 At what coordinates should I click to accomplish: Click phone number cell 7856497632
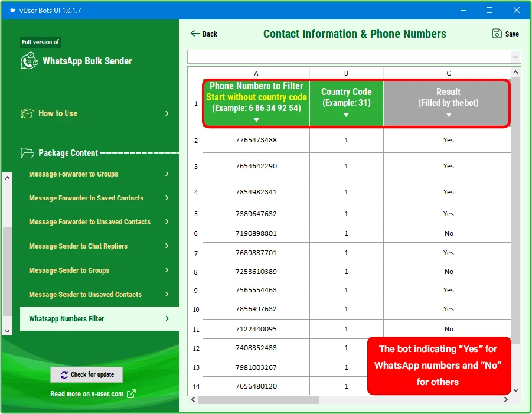(256, 309)
